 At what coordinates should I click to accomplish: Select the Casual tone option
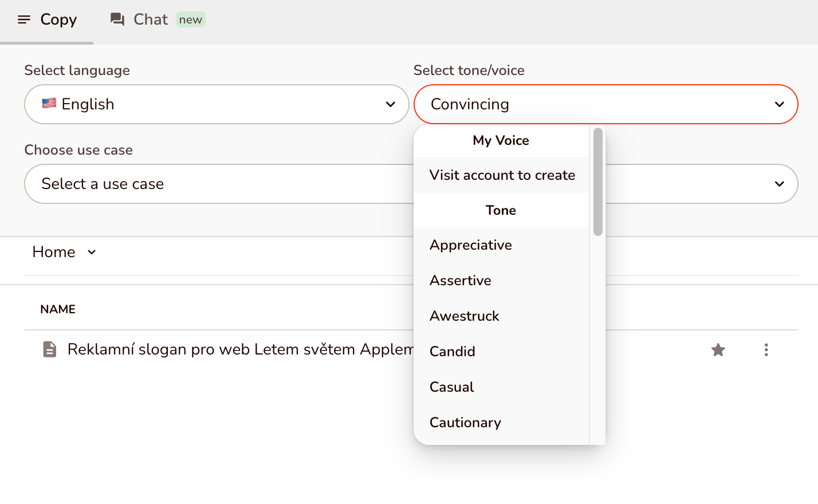452,387
